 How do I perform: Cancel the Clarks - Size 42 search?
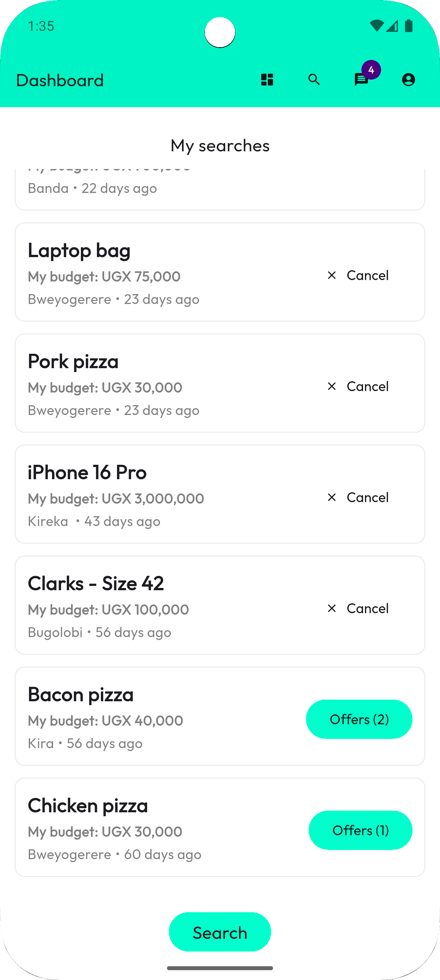pos(358,608)
